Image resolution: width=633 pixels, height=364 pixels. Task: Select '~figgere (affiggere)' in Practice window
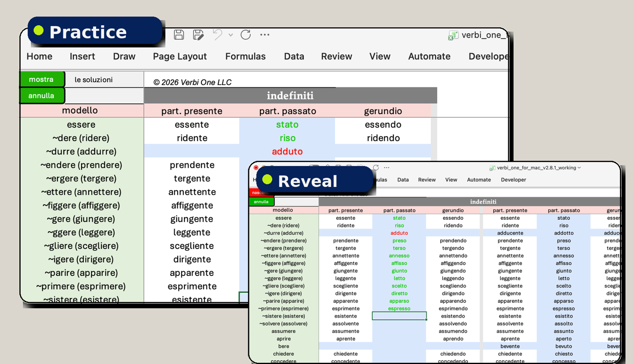click(82, 205)
